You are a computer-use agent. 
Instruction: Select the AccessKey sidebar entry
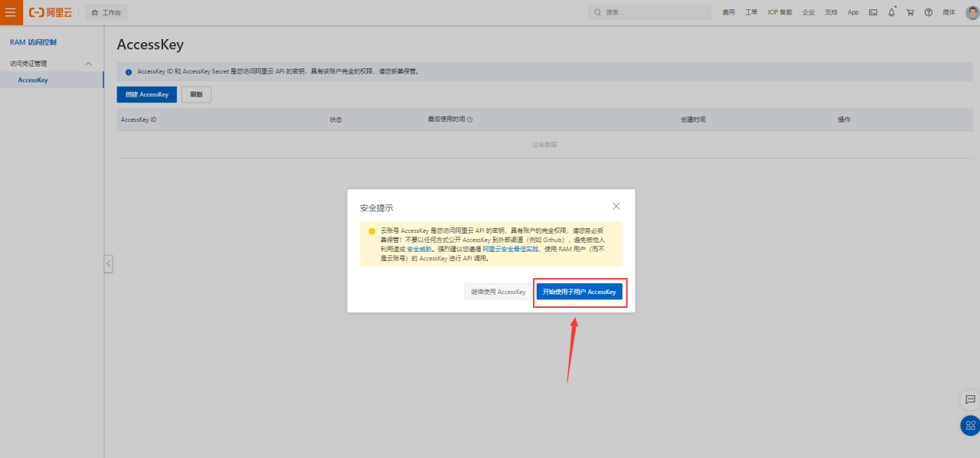[33, 80]
